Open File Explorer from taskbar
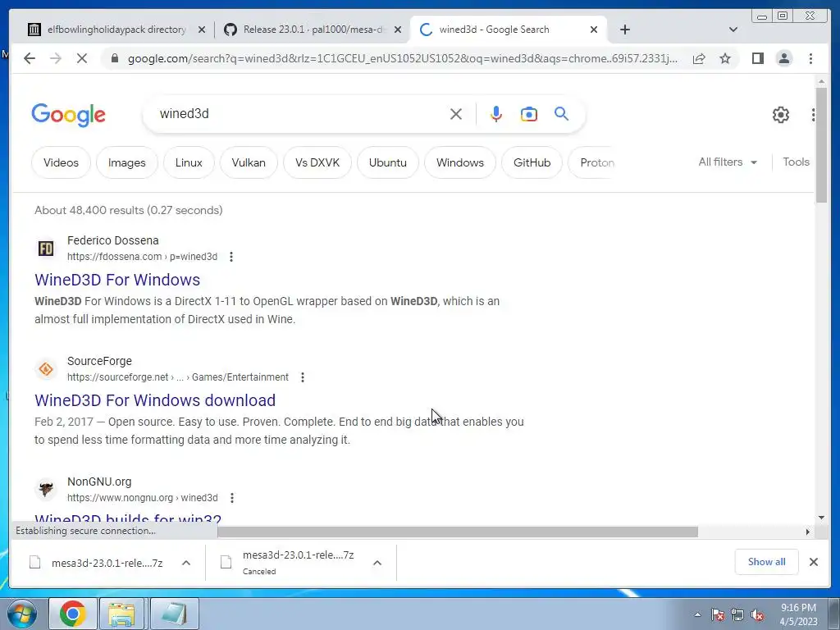Viewport: 840px width, 630px height. (121, 614)
